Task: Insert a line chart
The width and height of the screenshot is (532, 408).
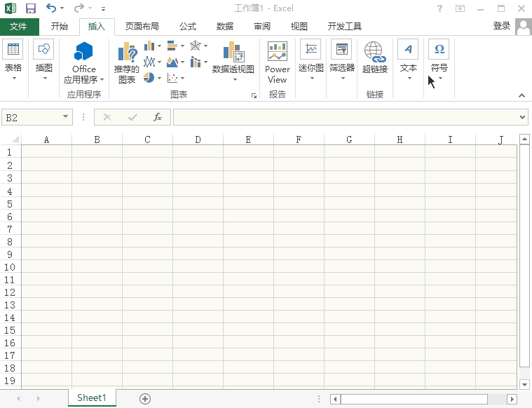Action: 149,62
